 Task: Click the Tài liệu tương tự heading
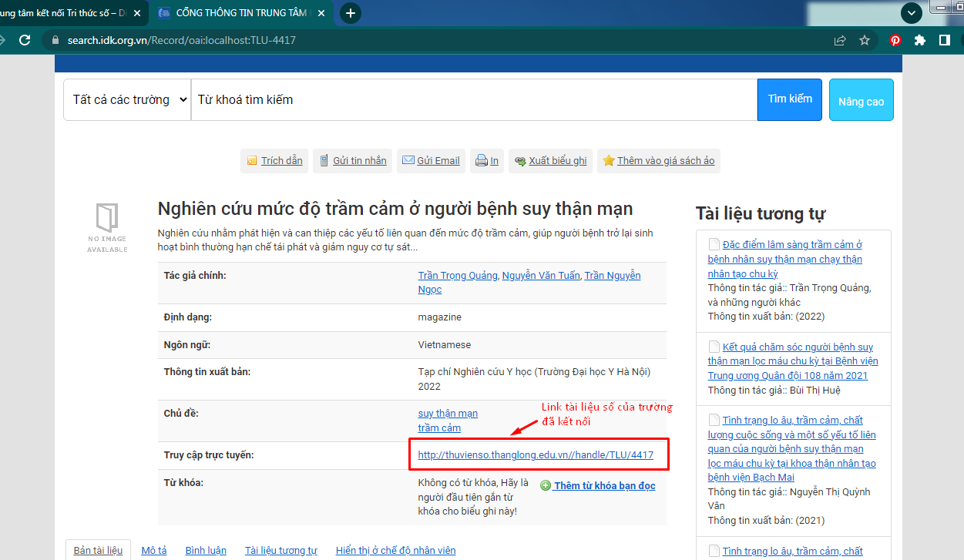pos(761,213)
